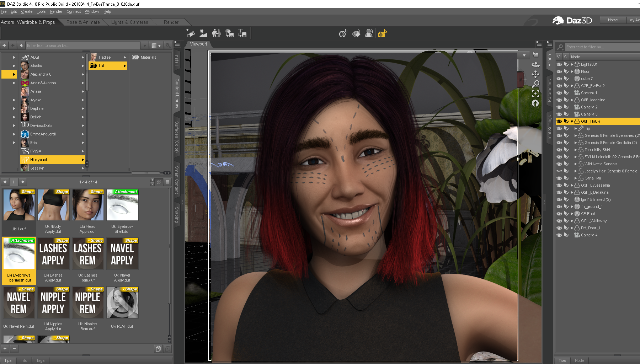Click the frame selection icon in viewport
The width and height of the screenshot is (640, 364).
pos(535,93)
